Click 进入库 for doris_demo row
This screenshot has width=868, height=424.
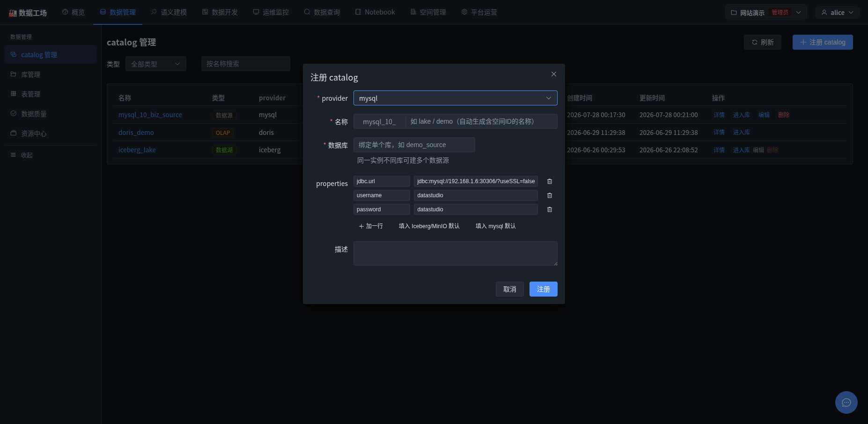pyautogui.click(x=742, y=133)
